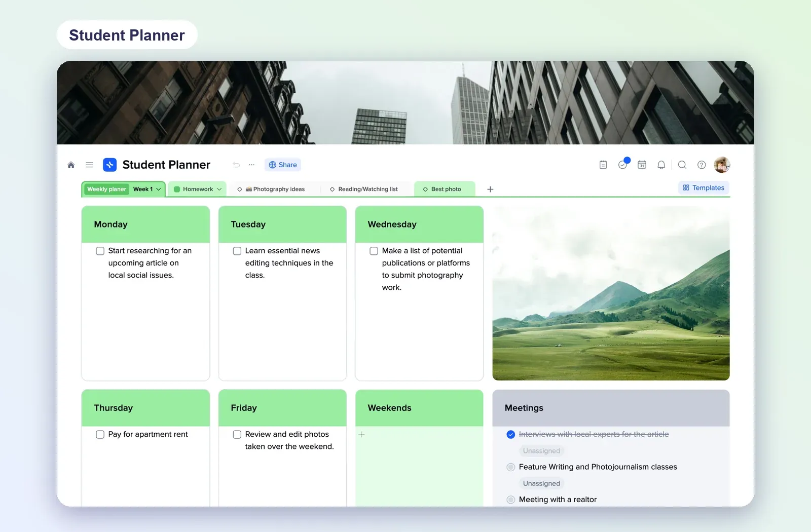The image size is (811, 532).
Task: Add item in Weekends card with plus
Action: (361, 434)
